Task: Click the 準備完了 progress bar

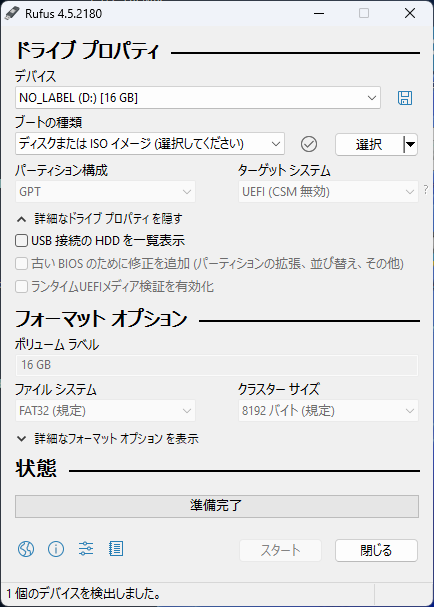Action: coord(217,506)
